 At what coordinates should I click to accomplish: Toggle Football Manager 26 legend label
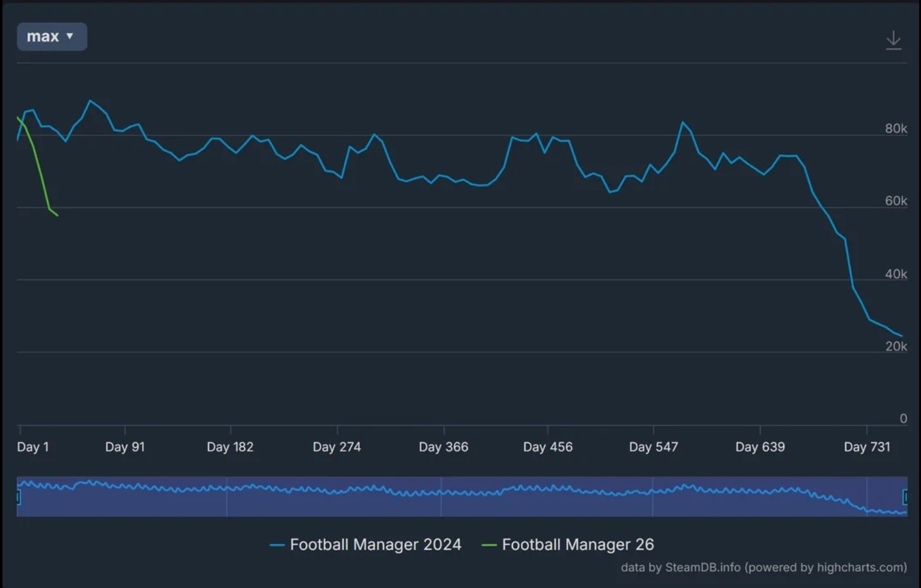tap(578, 544)
